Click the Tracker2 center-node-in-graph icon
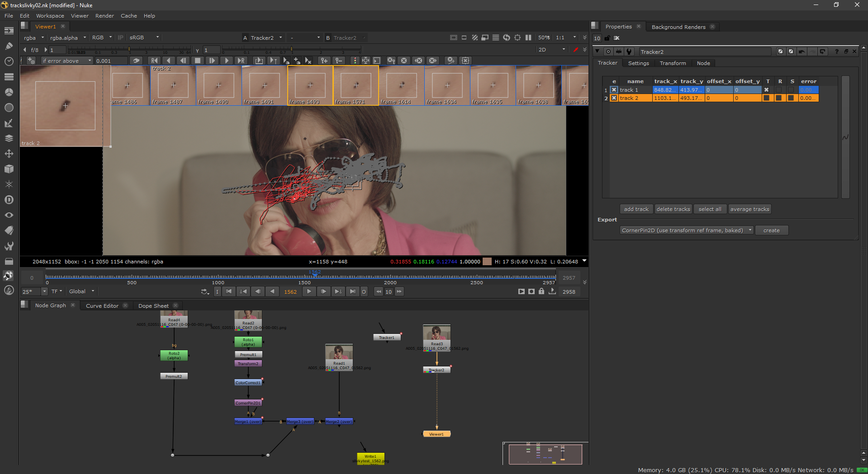This screenshot has width=868, height=474. (608, 52)
